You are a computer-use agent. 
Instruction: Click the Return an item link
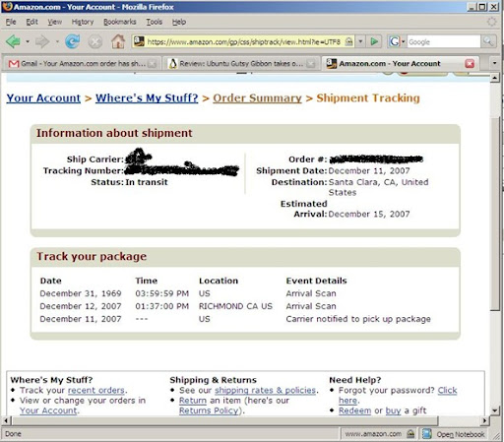[193, 401]
